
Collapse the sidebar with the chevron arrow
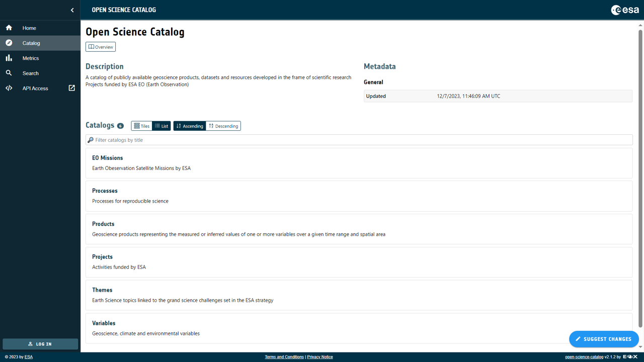(72, 10)
